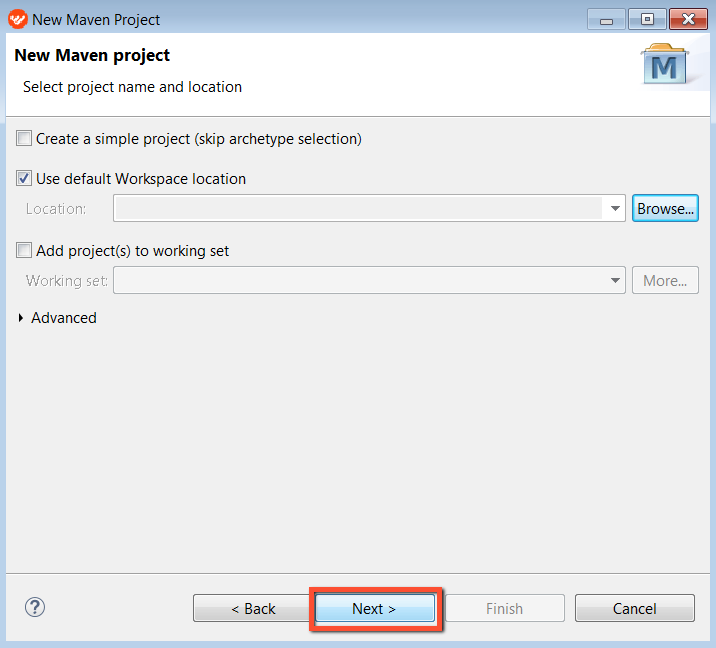Click inside the Location text field

(x=359, y=209)
